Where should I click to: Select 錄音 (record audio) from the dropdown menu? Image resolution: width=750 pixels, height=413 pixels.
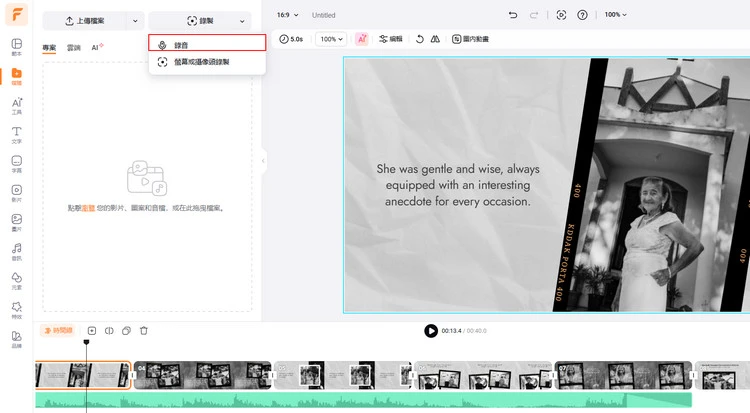pyautogui.click(x=206, y=43)
